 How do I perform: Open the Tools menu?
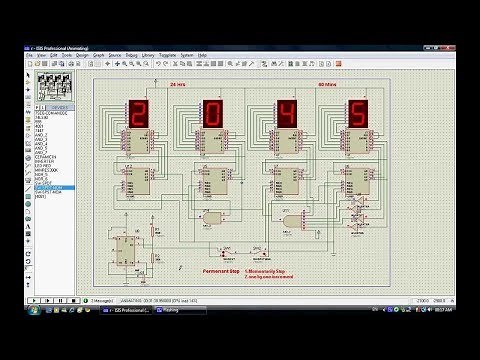[x=67, y=55]
